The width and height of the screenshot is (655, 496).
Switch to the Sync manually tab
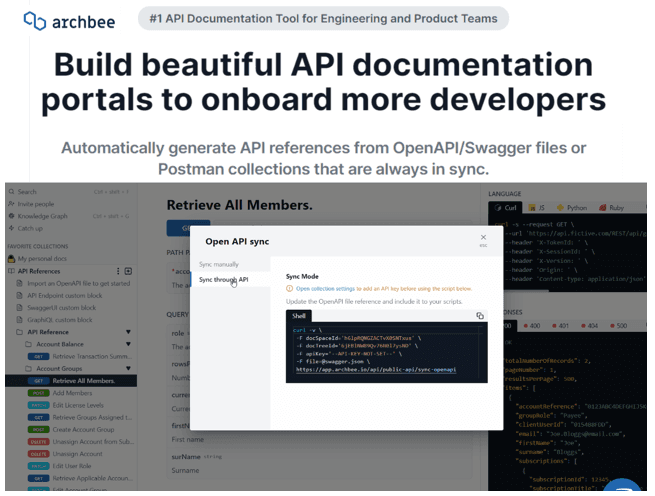(x=220, y=264)
